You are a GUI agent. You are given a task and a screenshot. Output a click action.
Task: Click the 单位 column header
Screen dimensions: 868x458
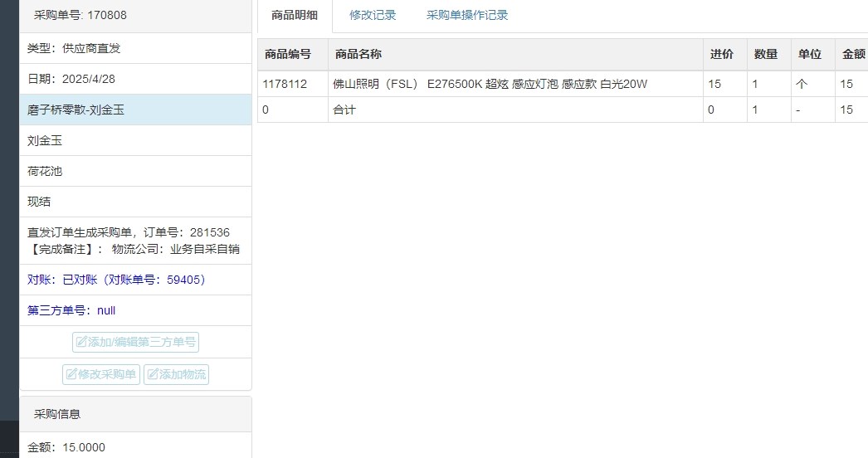pyautogui.click(x=812, y=54)
